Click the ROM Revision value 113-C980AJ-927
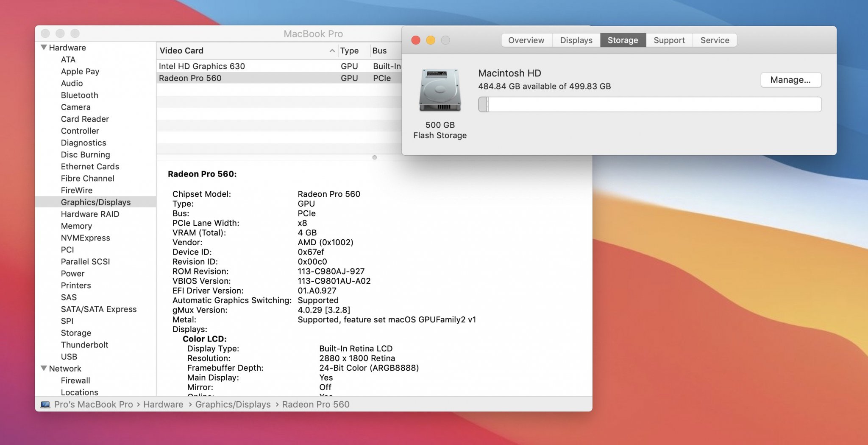The width and height of the screenshot is (868, 445). 331,271
